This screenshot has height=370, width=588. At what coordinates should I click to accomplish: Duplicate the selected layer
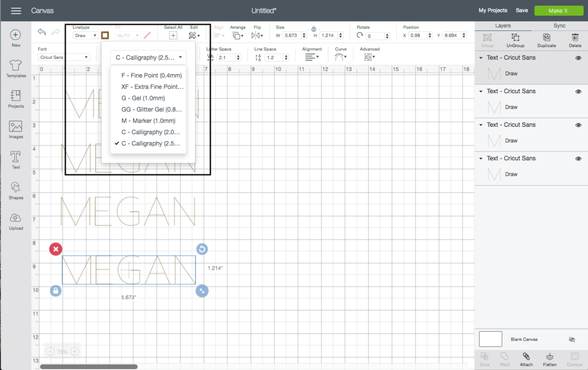point(546,39)
